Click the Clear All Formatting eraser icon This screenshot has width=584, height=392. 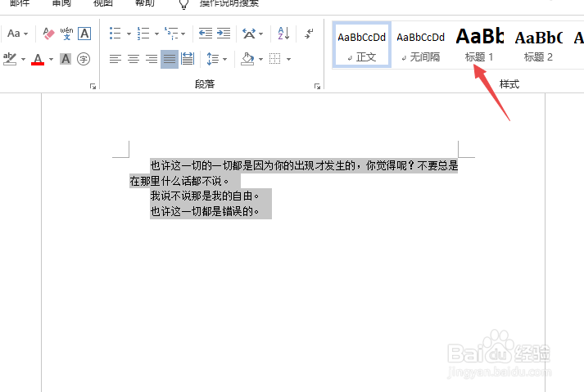click(x=48, y=34)
